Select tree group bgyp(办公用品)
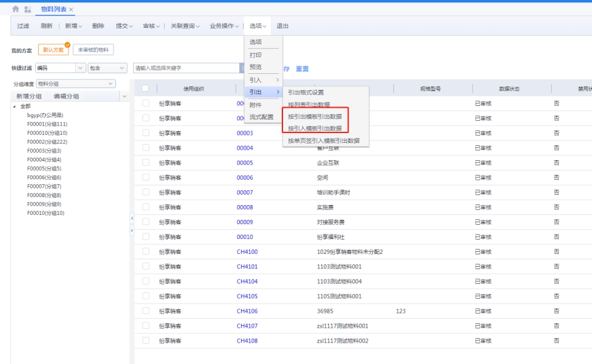This screenshot has width=592, height=364. 45,115
